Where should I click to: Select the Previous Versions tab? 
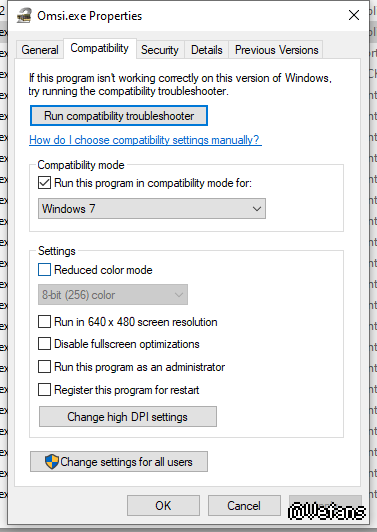pyautogui.click(x=276, y=50)
